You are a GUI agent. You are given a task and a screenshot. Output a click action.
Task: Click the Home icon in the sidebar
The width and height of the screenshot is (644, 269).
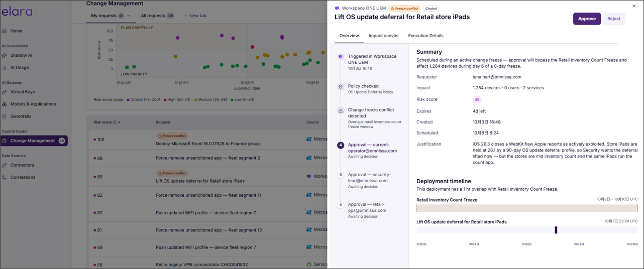[x=5, y=31]
